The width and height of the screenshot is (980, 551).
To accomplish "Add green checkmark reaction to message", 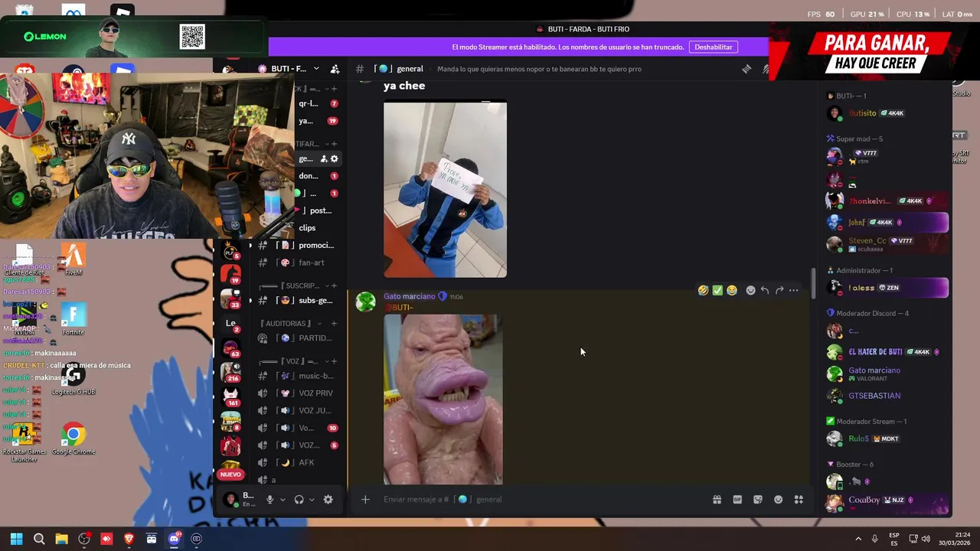I will tap(717, 290).
